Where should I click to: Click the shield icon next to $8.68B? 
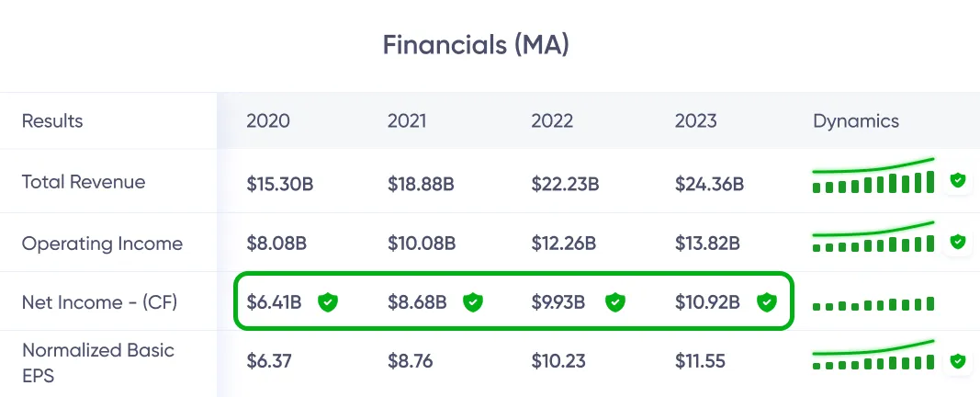472,301
